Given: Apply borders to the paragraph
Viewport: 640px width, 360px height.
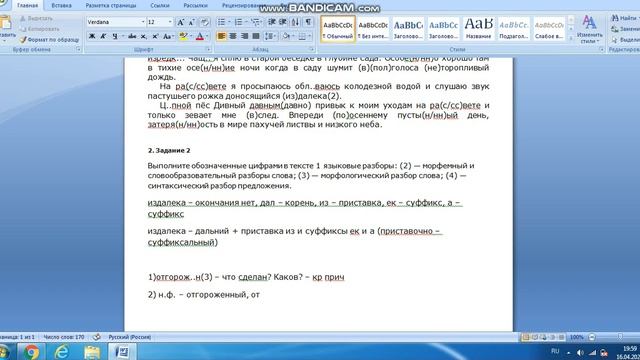Looking at the screenshot, I should 302,36.
